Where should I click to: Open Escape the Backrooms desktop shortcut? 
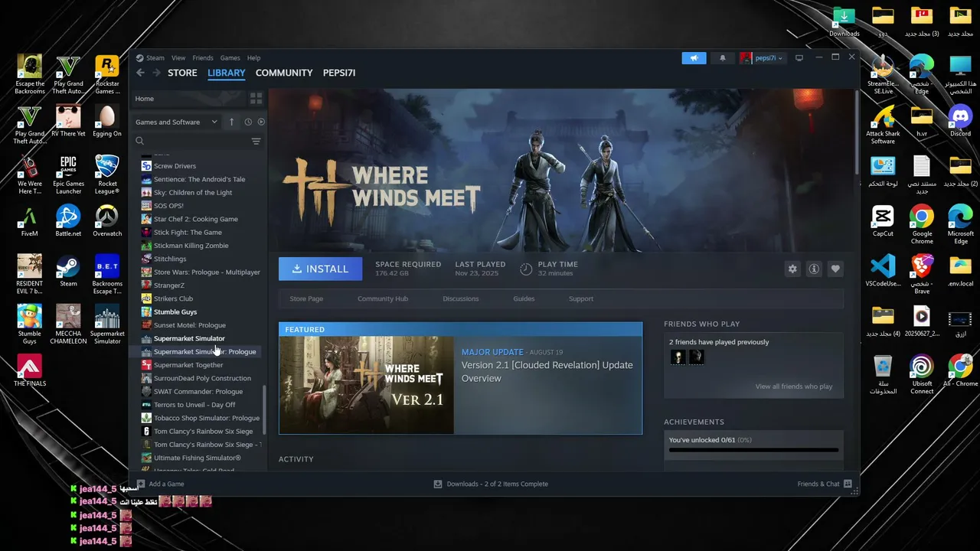pos(29,75)
